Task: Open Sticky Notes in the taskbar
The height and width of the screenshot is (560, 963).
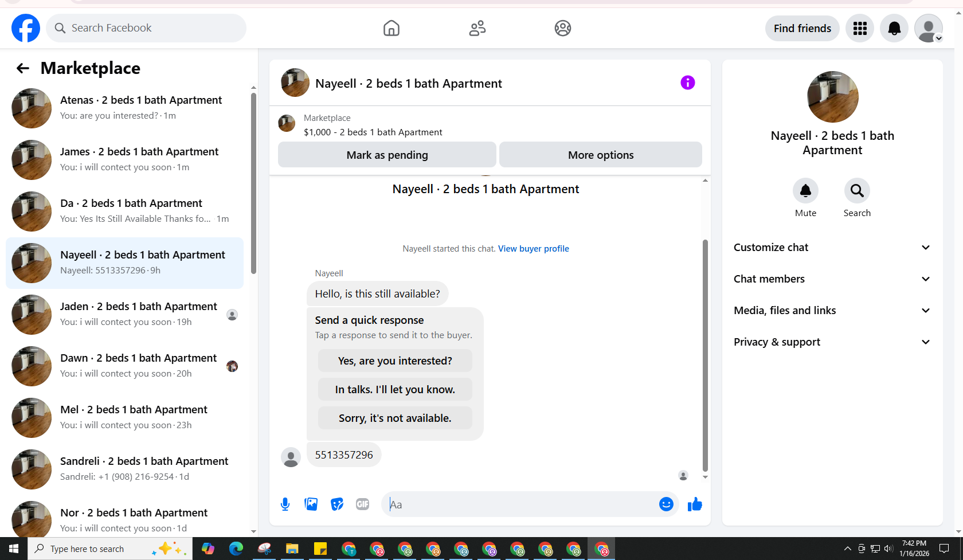Action: pos(320,549)
